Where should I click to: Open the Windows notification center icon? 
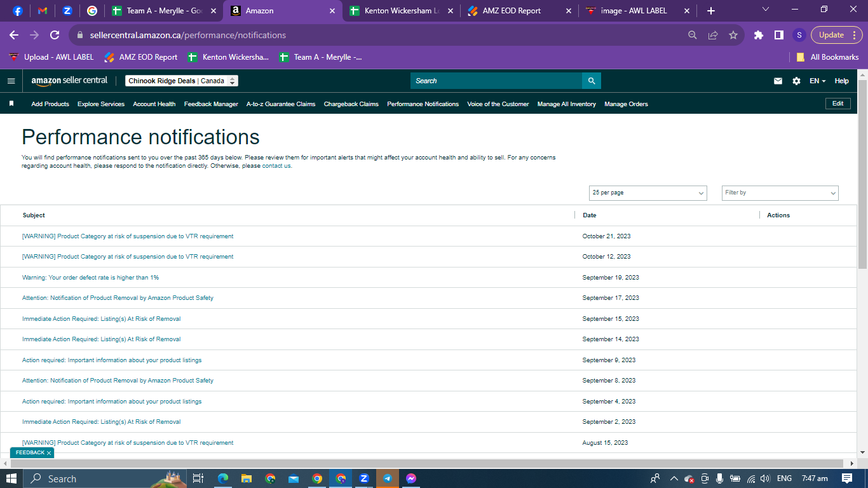coord(847,478)
